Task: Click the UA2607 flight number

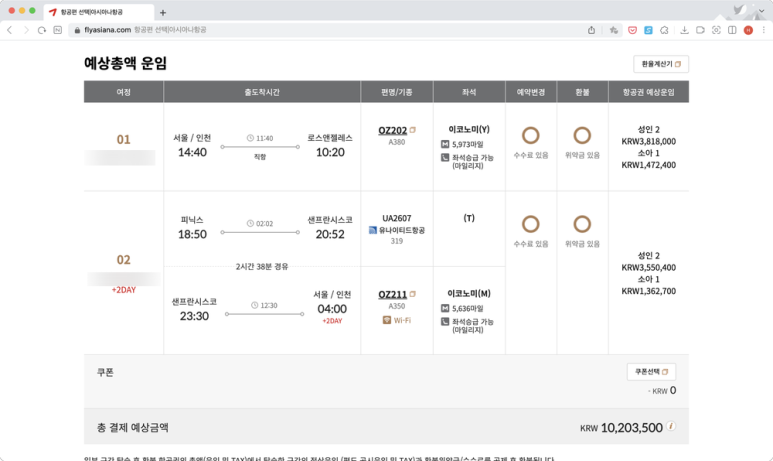Action: coord(396,218)
